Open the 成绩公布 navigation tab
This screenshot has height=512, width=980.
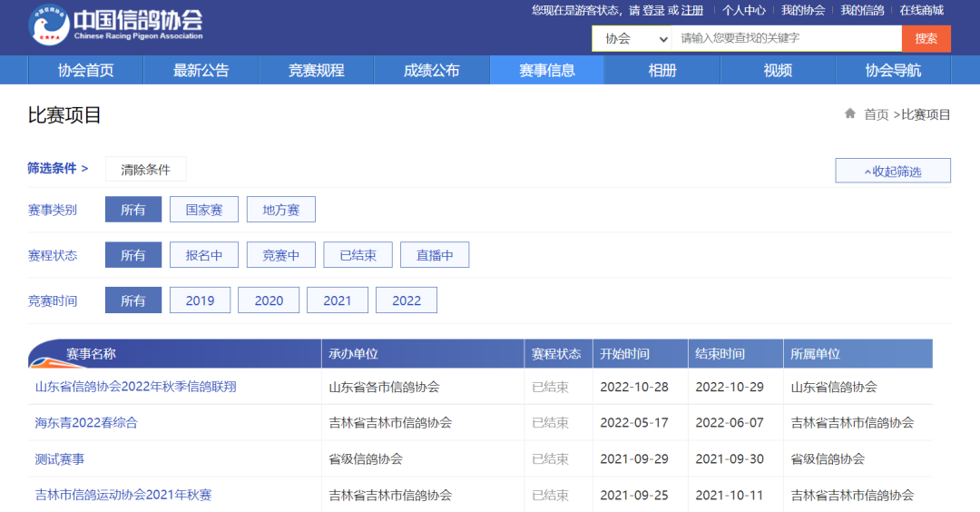tap(431, 70)
